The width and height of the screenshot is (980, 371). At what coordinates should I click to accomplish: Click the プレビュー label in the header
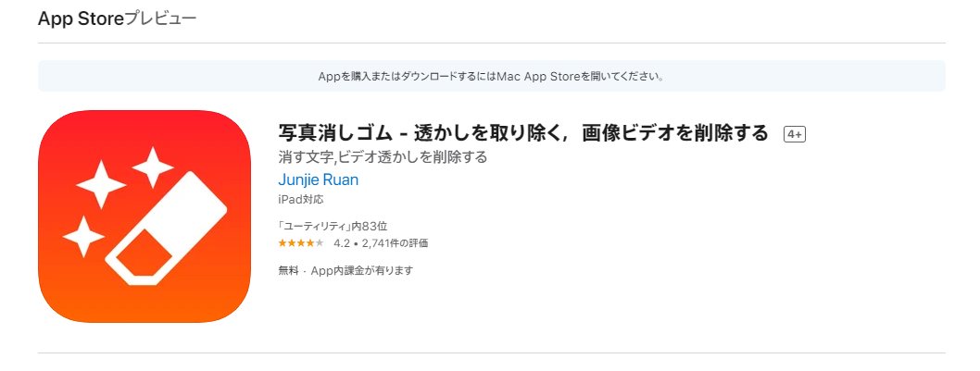coord(160,19)
